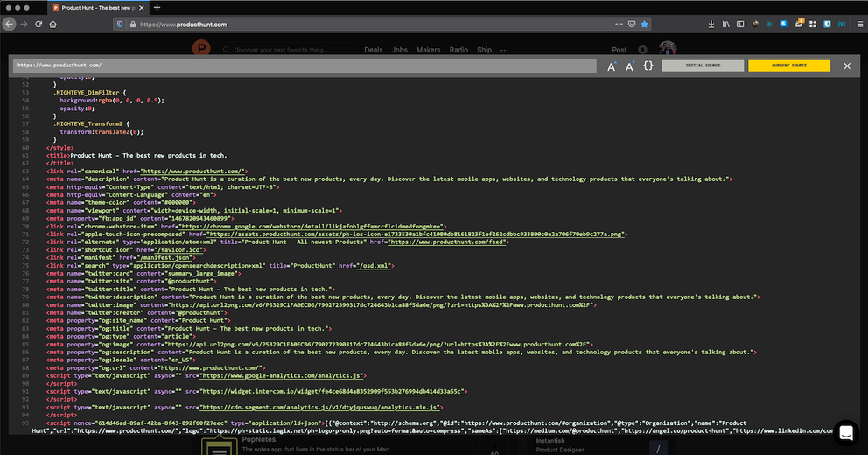Open the user avatar menu on Product Hunt
Image resolution: width=868 pixels, height=455 pixels.
tap(668, 48)
